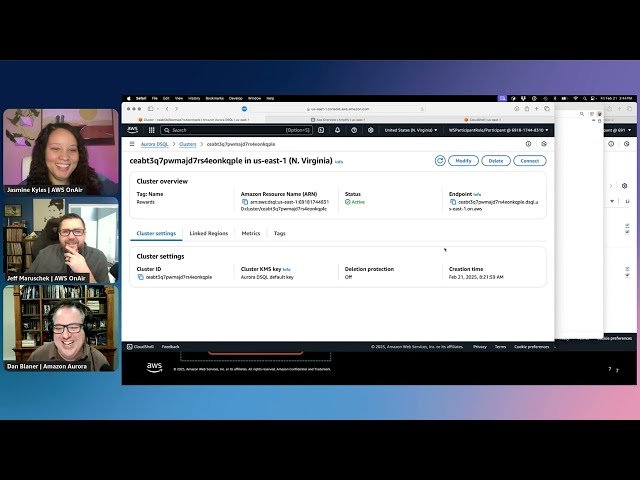The image size is (640, 480).
Task: Open the console settings gear icon
Action: click(x=371, y=130)
